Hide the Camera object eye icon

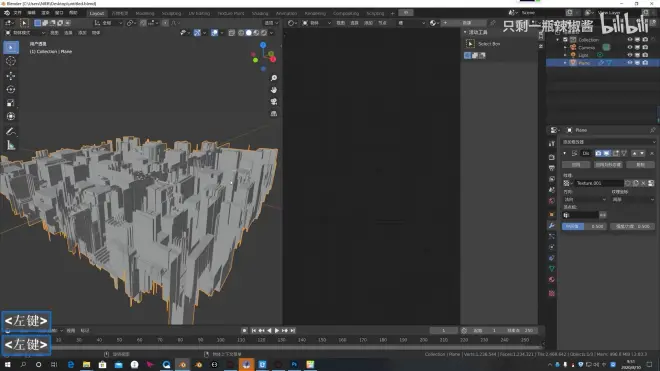[x=630, y=48]
